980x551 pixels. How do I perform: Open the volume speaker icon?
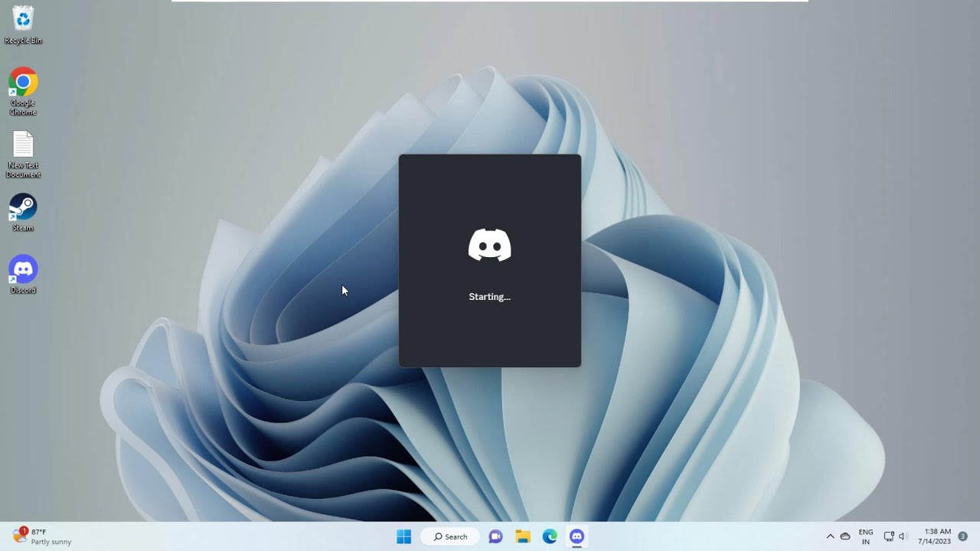902,536
